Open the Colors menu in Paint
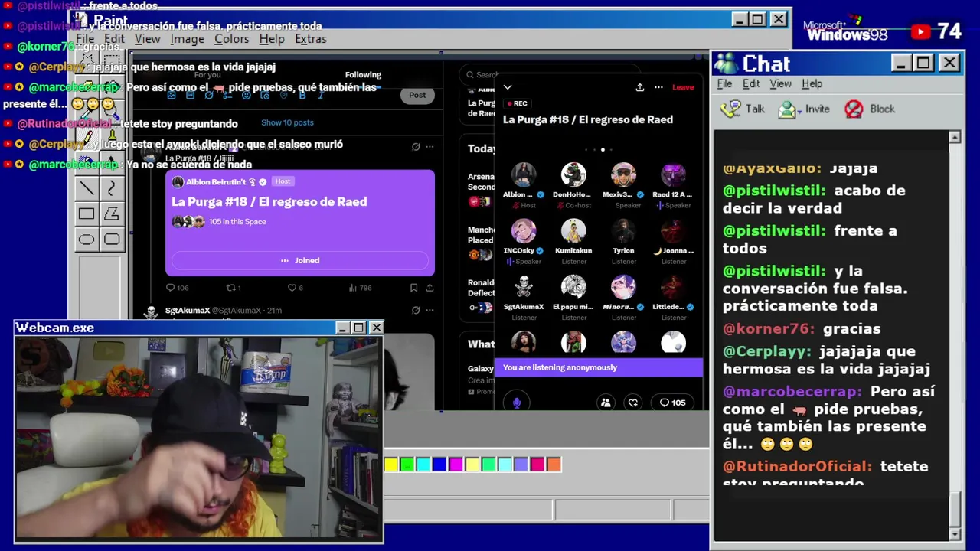 (x=231, y=39)
